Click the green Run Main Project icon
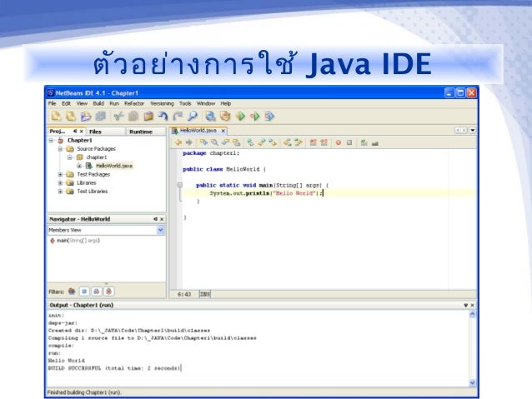 tap(240, 117)
